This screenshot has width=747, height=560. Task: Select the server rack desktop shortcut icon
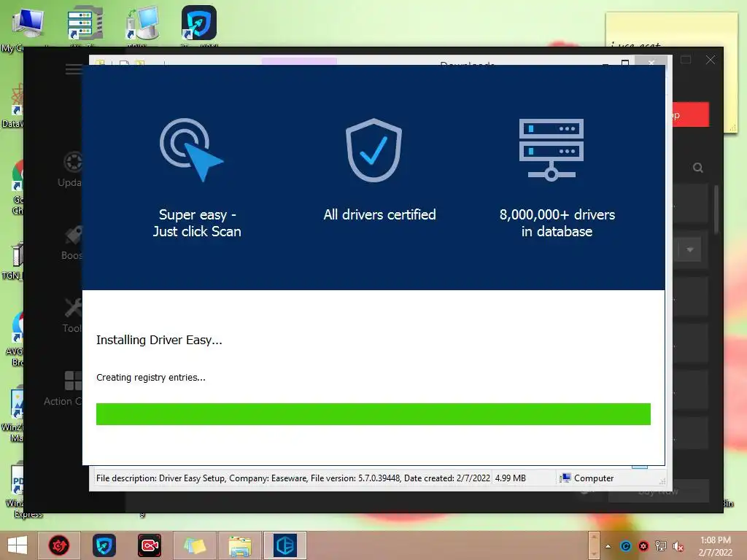click(85, 23)
